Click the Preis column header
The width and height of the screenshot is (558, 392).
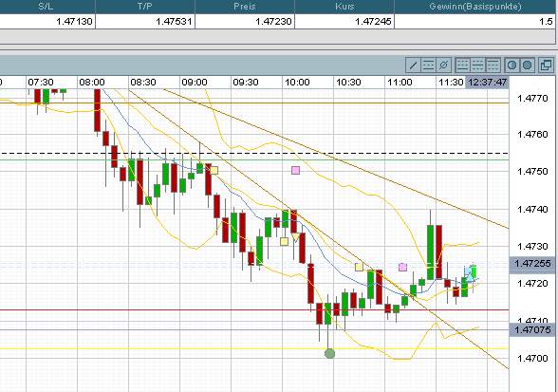(x=245, y=7)
